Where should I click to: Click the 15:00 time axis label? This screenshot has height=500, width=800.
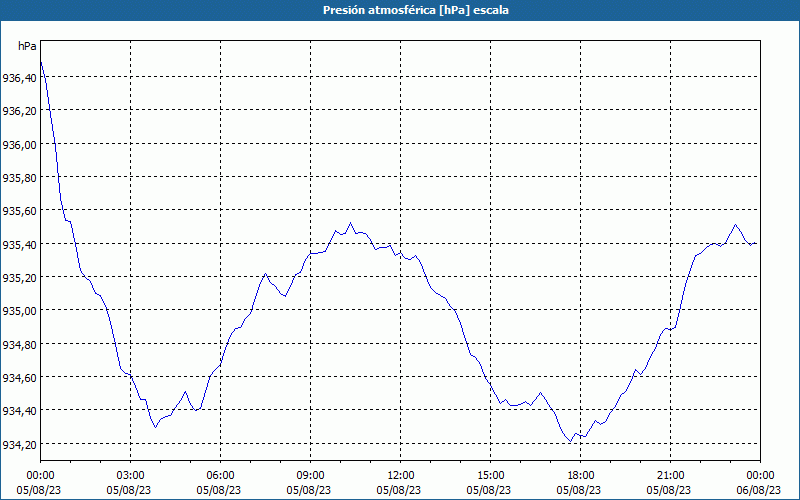pos(490,476)
